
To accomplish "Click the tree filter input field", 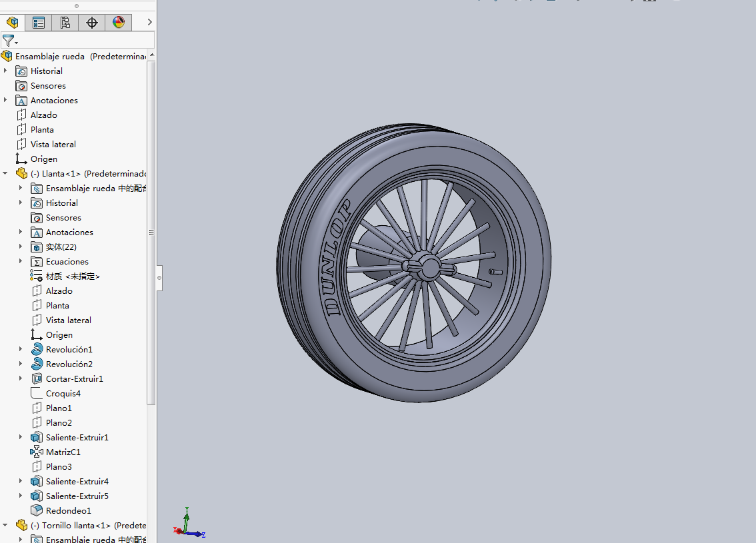I will 87,40.
